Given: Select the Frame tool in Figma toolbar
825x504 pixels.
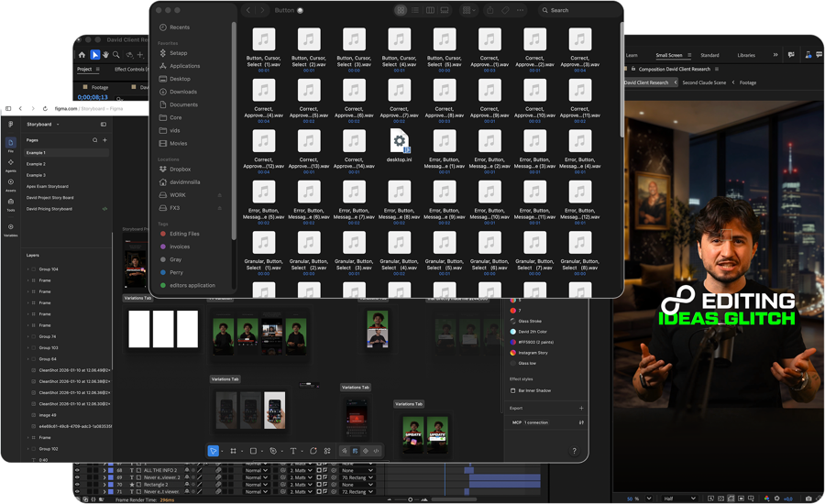Looking at the screenshot, I should click(233, 451).
